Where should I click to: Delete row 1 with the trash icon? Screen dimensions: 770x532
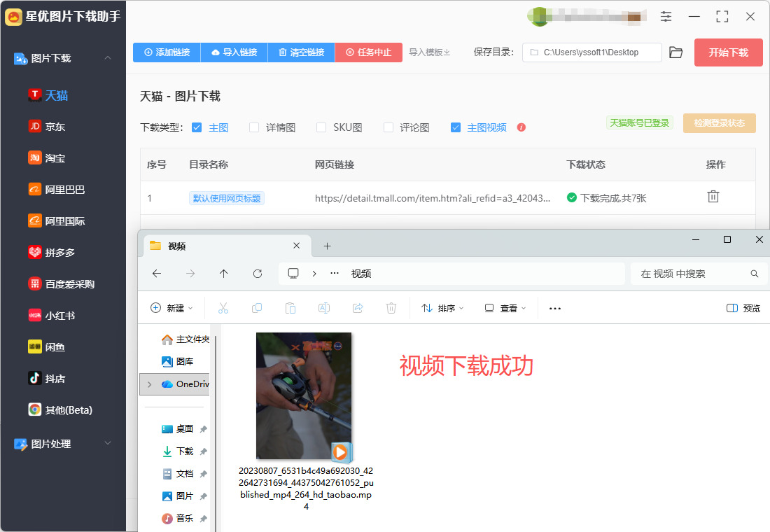[713, 197]
